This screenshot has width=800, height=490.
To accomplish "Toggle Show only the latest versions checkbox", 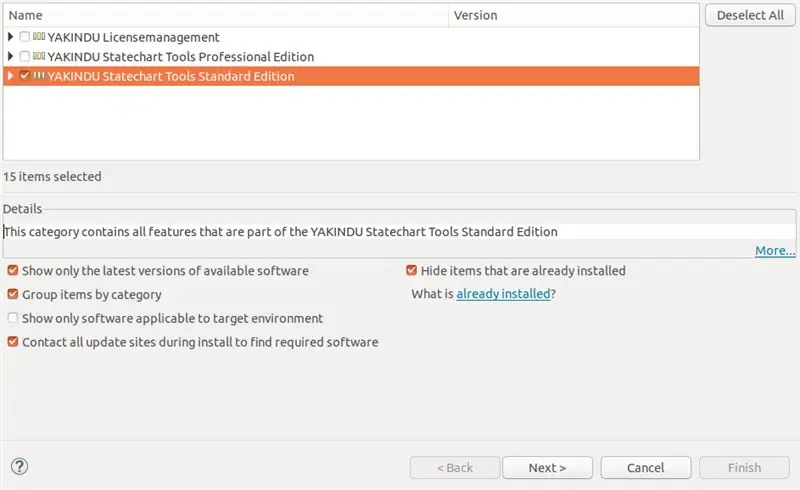I will coord(13,271).
